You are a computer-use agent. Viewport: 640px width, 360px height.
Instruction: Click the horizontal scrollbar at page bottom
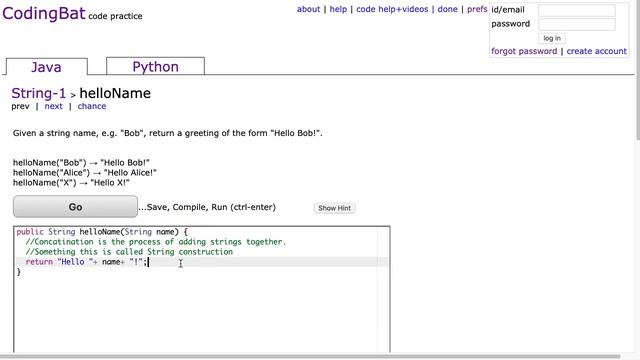310,357
